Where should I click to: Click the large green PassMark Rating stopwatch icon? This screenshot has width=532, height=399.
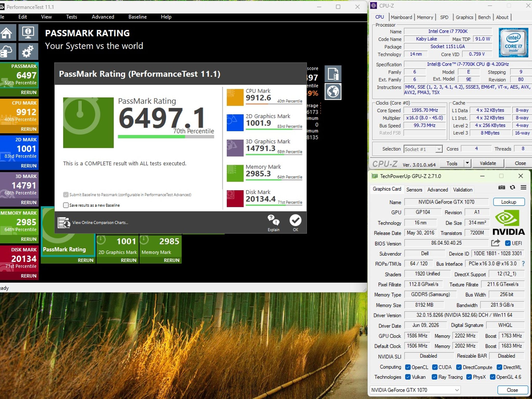tap(88, 123)
